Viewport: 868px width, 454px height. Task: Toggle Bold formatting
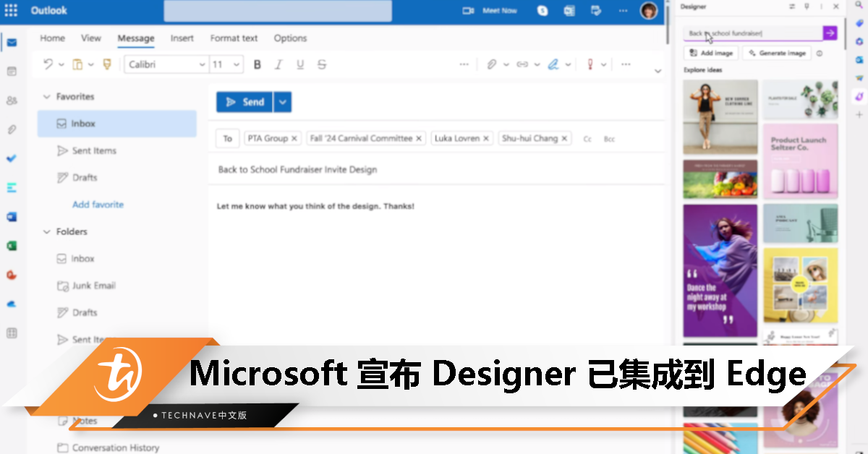tap(257, 64)
